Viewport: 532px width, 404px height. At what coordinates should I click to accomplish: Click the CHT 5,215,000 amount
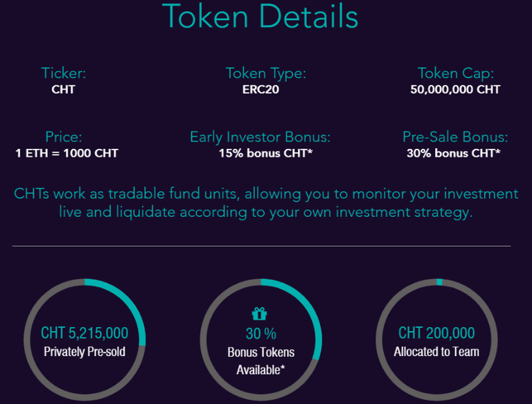point(85,333)
